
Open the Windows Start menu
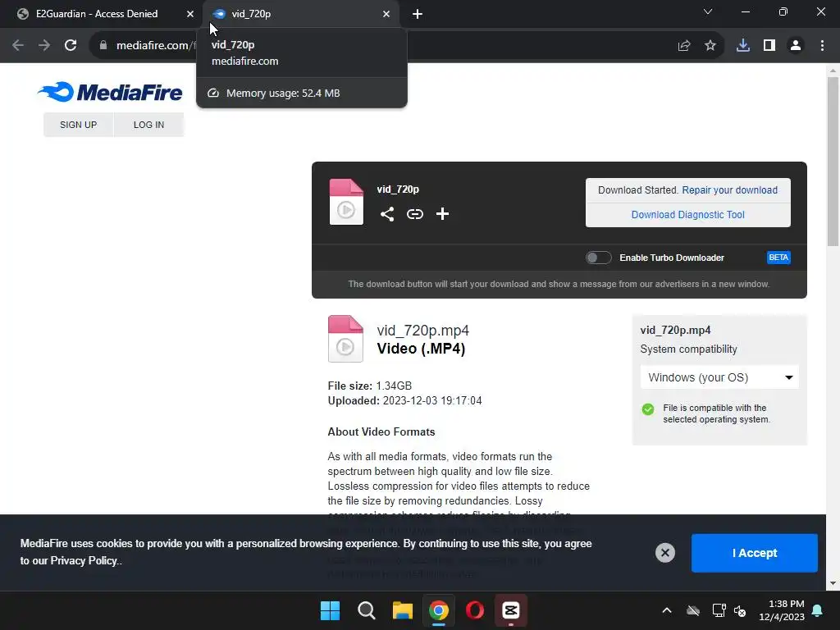click(x=330, y=610)
